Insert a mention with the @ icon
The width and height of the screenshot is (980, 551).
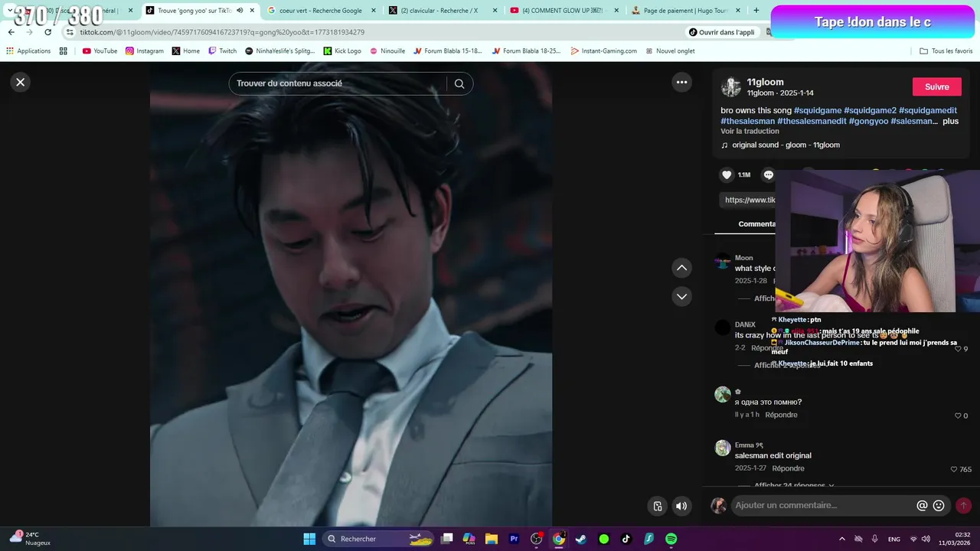point(922,505)
